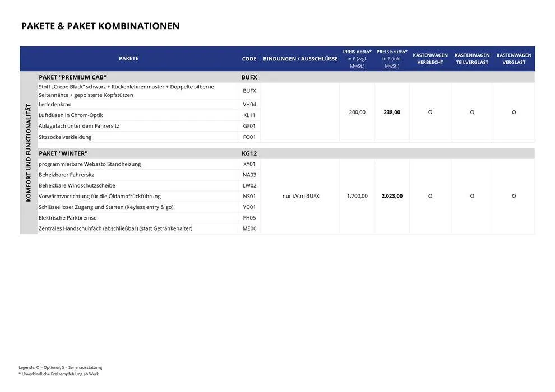The height and width of the screenshot is (392, 555).
Task: Select the "Ablagefach unter dem Fahrersitz" entry
Action: tap(78, 126)
